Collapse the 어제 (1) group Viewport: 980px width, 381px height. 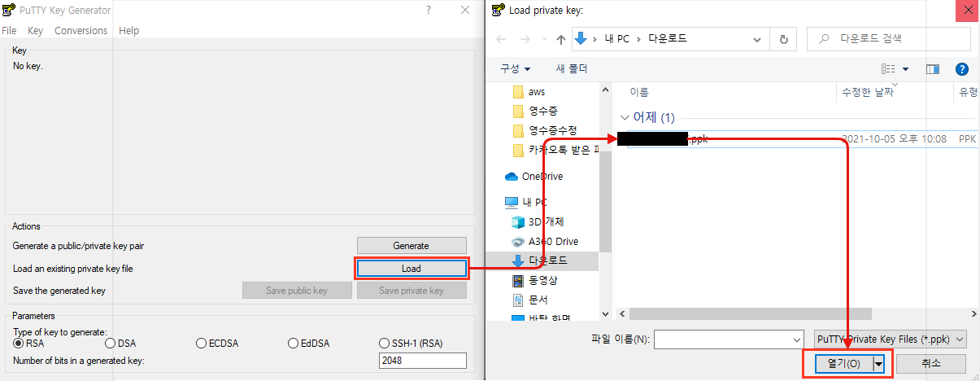(x=625, y=118)
